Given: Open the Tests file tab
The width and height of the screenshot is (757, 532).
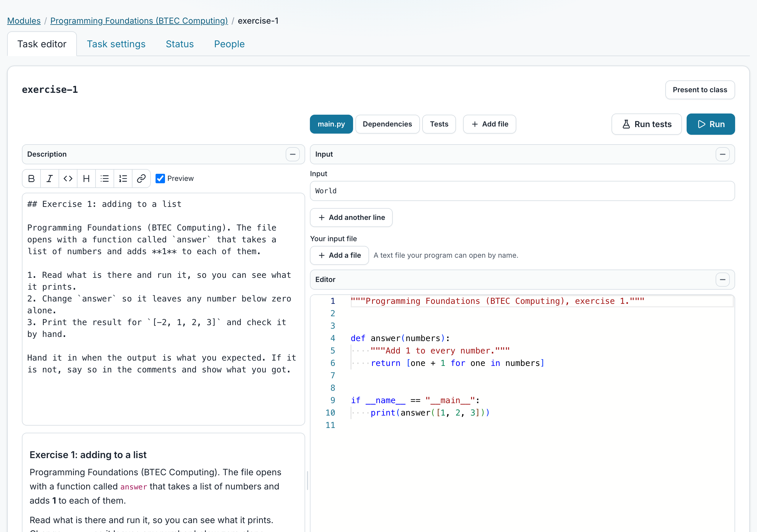Looking at the screenshot, I should [439, 124].
